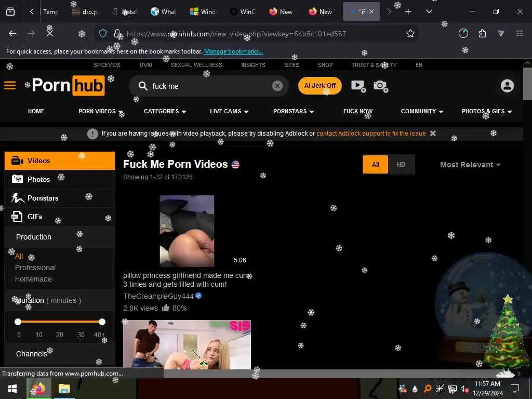Bookmark this page with the star icon
This screenshot has width=532, height=399.
point(410,33)
